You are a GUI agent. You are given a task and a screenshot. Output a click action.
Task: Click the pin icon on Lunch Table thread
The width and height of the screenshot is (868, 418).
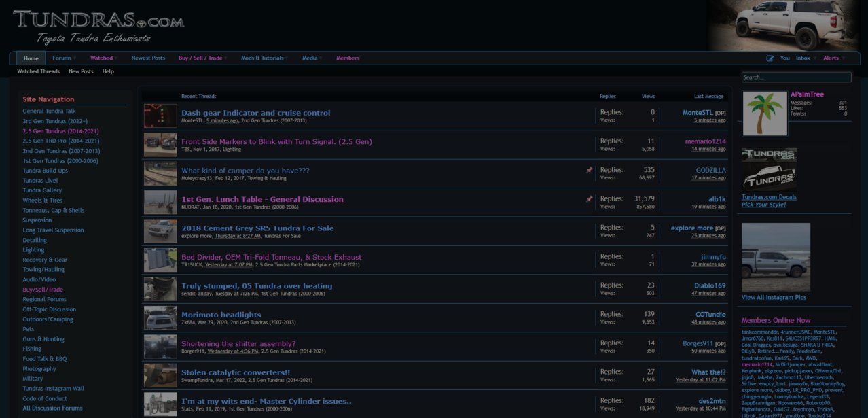pyautogui.click(x=590, y=199)
